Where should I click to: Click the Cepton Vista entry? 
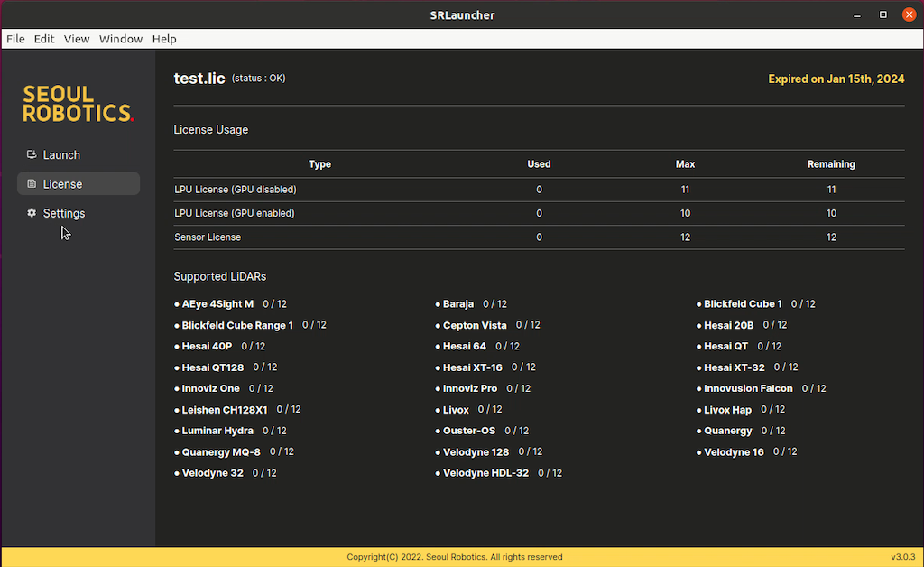click(x=487, y=325)
